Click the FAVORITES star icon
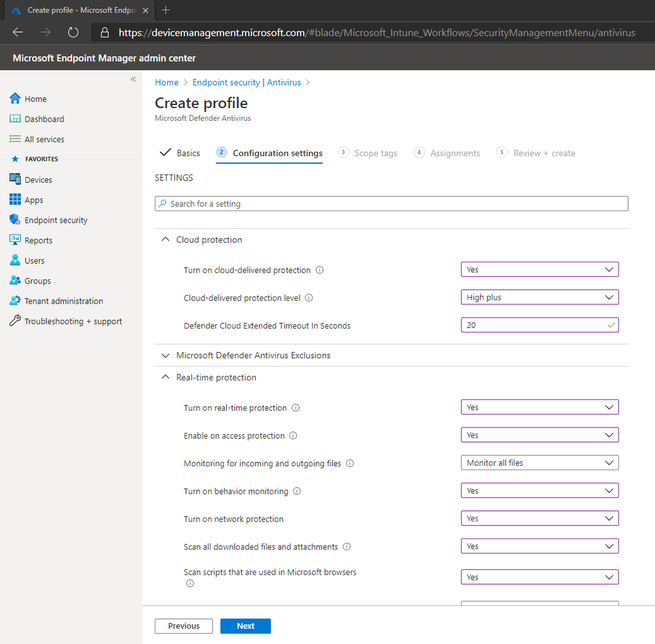This screenshot has width=655, height=644. click(x=16, y=159)
